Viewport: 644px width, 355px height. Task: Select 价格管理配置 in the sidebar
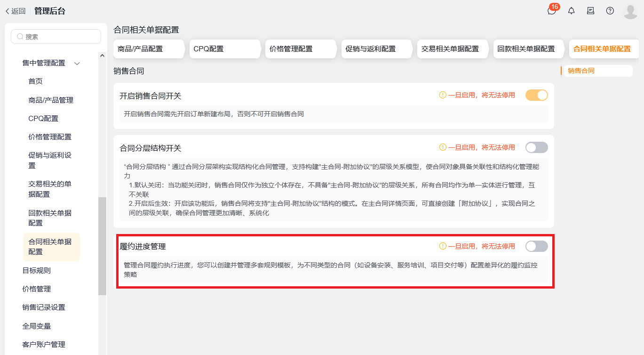pyautogui.click(x=50, y=137)
